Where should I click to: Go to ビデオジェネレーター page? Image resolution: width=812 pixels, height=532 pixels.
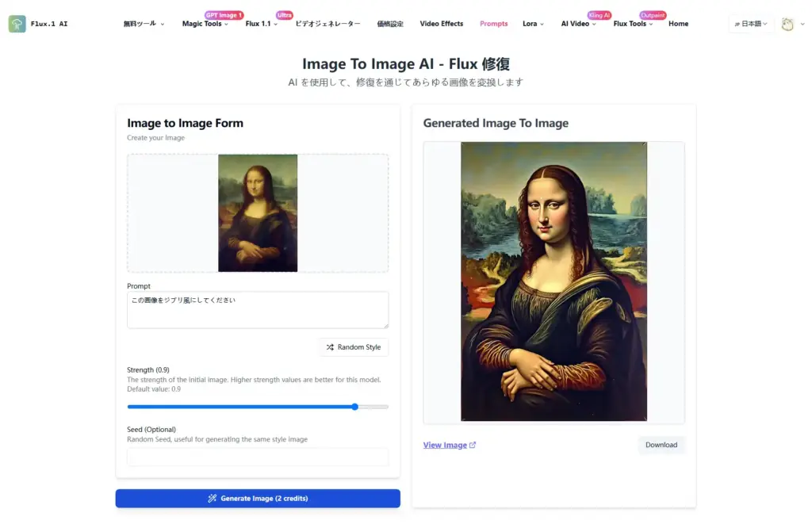[x=327, y=24]
